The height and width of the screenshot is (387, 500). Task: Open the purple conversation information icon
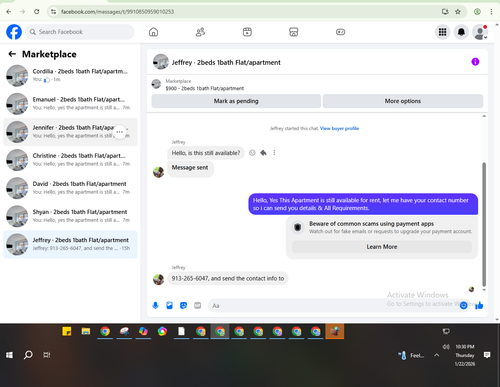click(x=475, y=62)
